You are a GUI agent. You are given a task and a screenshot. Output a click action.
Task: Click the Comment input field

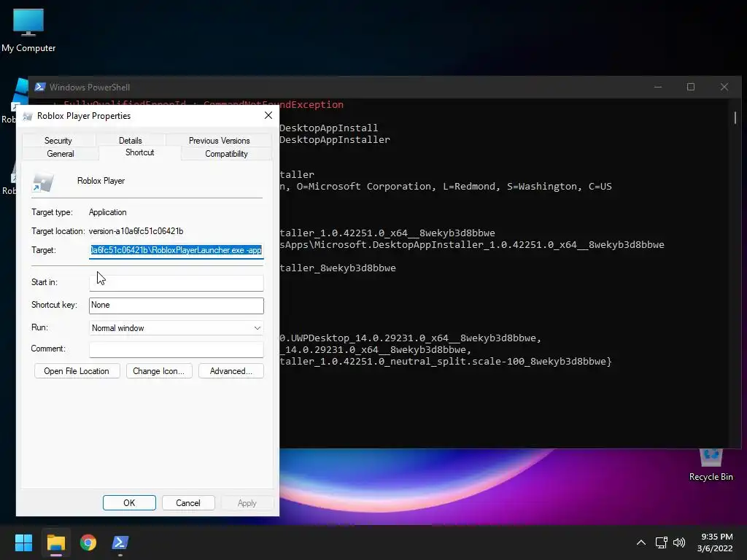177,349
